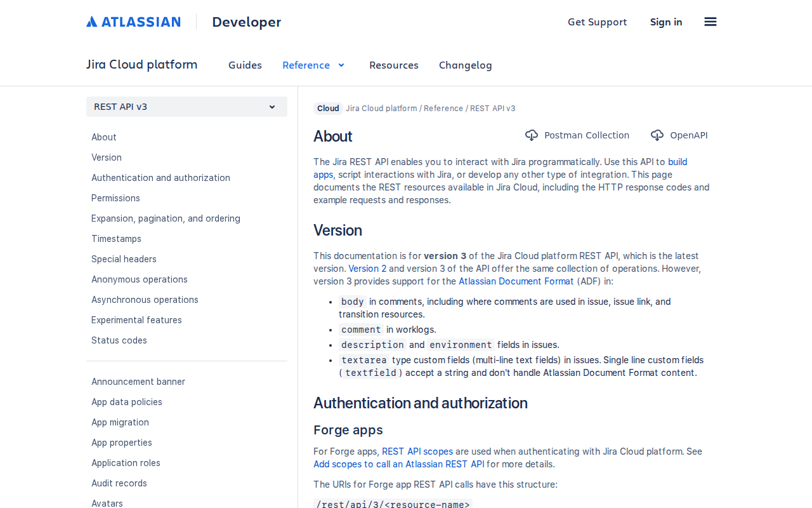
Task: Follow the Atlassian Document Format link
Action: pyautogui.click(x=516, y=281)
